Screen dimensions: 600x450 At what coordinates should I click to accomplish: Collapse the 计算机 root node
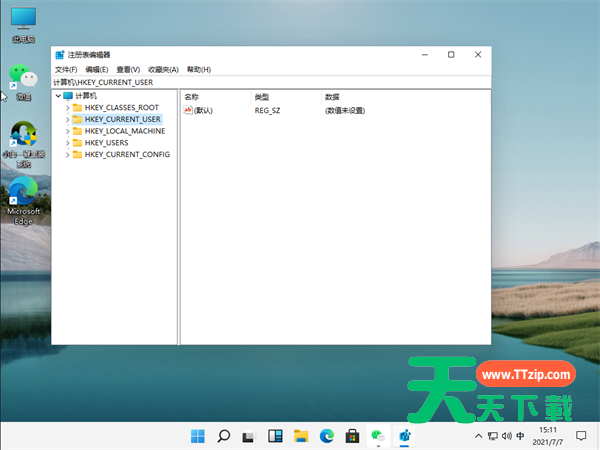pyautogui.click(x=57, y=95)
